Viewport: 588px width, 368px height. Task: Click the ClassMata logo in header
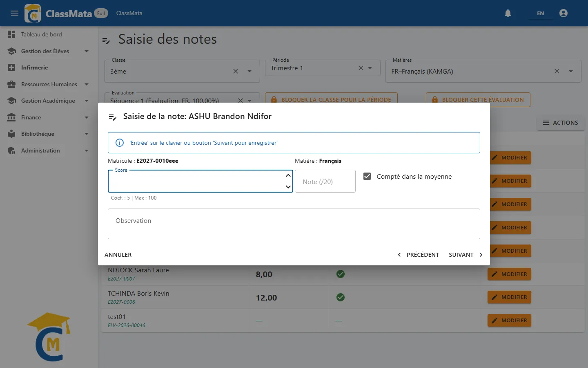pyautogui.click(x=32, y=13)
